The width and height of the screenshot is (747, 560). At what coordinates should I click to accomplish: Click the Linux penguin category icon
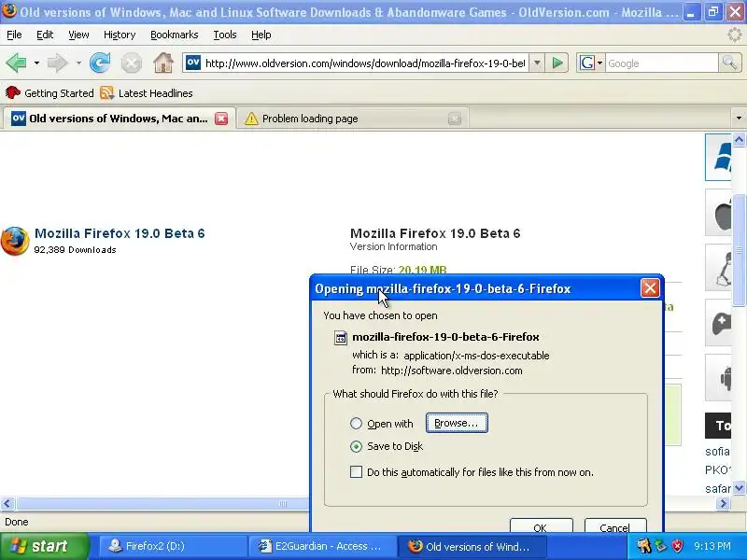pyautogui.click(x=718, y=268)
